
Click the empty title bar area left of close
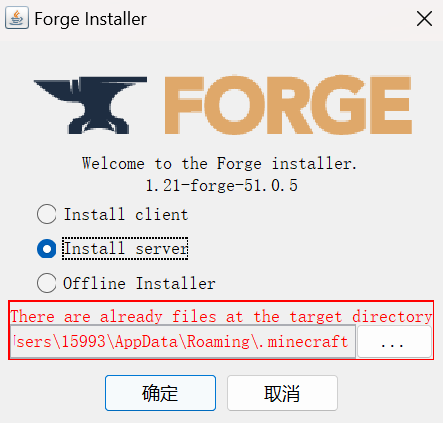[280, 19]
